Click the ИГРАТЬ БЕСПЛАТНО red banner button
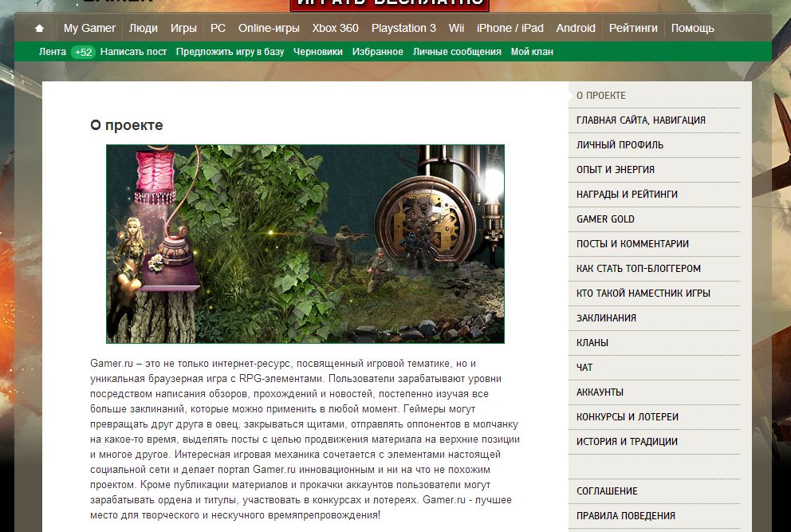Image resolution: width=791 pixels, height=532 pixels. [x=389, y=4]
